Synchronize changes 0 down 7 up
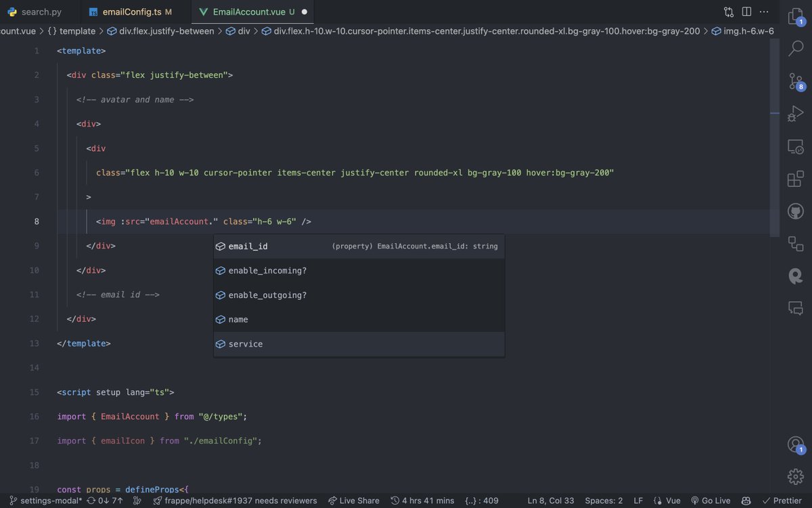The height and width of the screenshot is (508, 812). pyautogui.click(x=105, y=501)
